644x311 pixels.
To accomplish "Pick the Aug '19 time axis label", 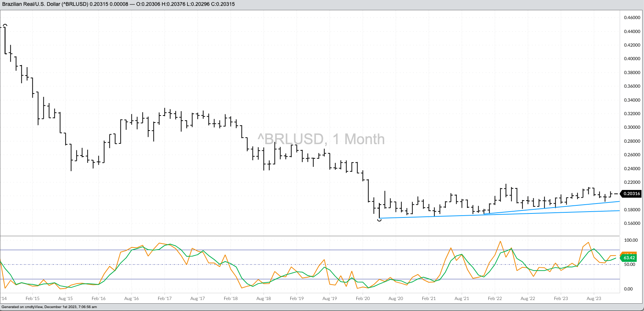I will coord(330,299).
